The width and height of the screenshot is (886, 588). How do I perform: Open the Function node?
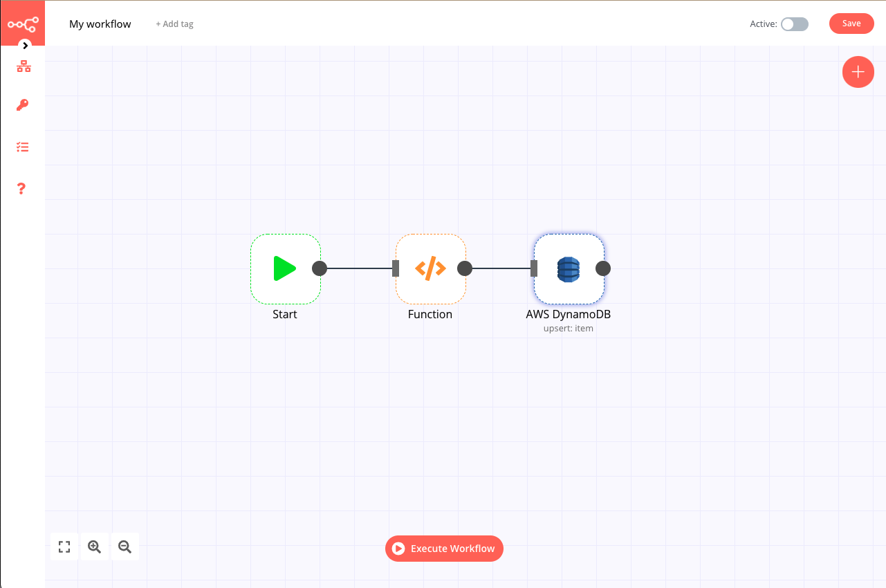point(430,268)
